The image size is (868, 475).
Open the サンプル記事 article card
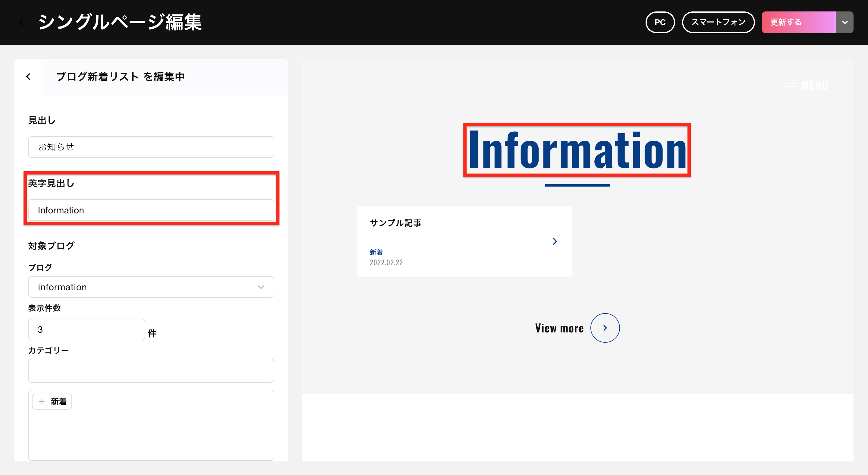tap(464, 241)
